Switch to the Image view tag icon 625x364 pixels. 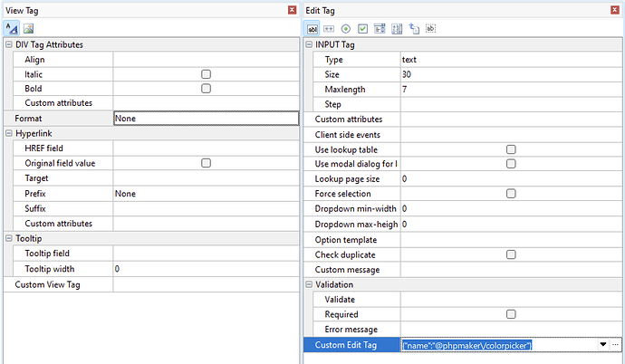click(27, 28)
